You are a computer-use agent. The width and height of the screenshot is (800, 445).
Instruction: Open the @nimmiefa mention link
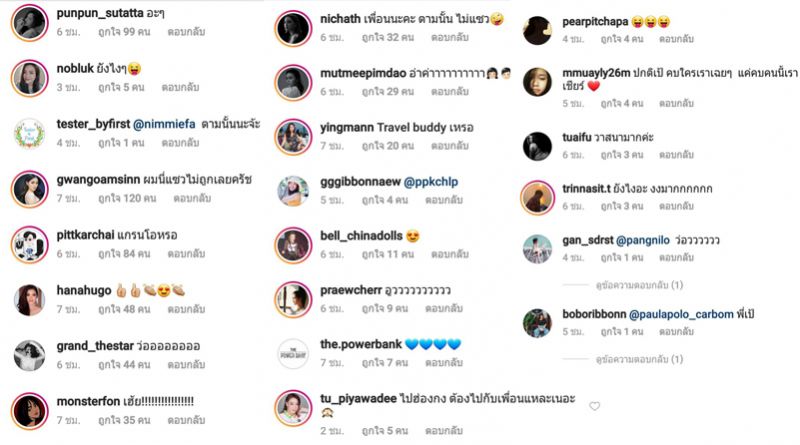coord(164,124)
